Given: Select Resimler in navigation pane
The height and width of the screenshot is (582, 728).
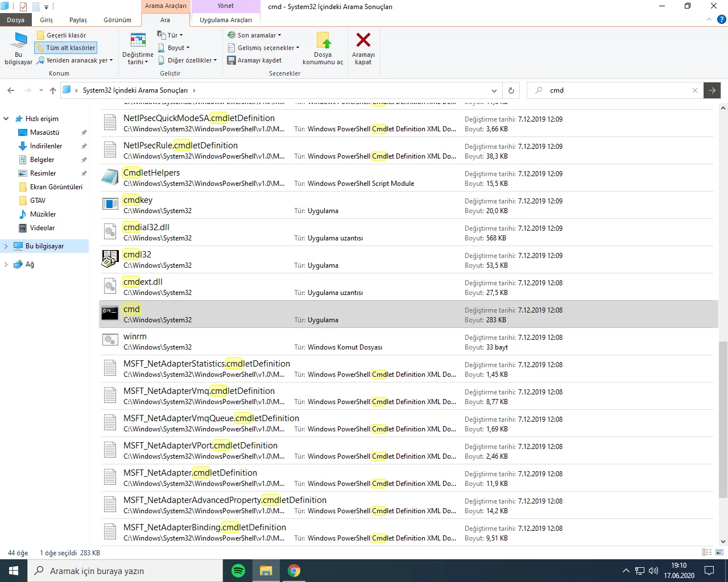Looking at the screenshot, I should tap(43, 173).
